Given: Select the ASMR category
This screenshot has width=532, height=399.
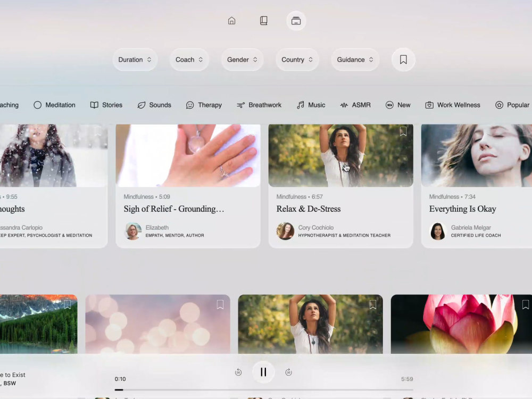Looking at the screenshot, I should click(355, 105).
